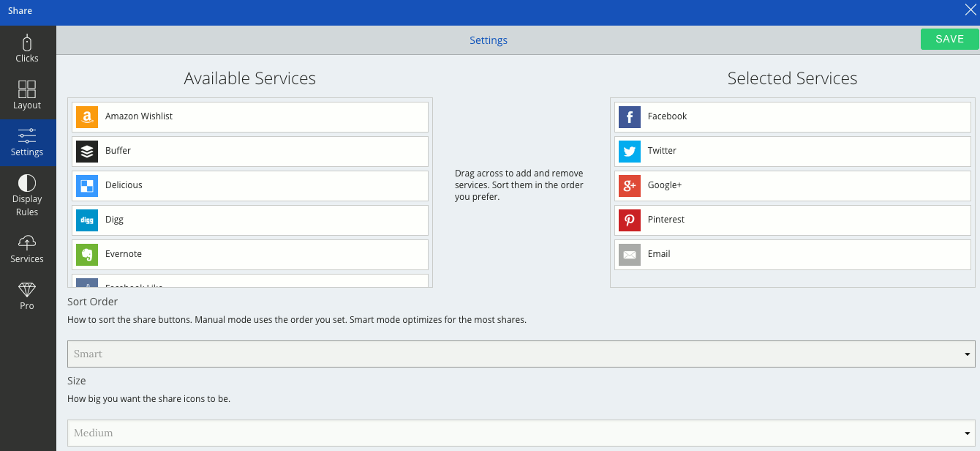Viewport: 980px width, 451px height.
Task: Open the Pro diamond tab
Action: click(27, 297)
